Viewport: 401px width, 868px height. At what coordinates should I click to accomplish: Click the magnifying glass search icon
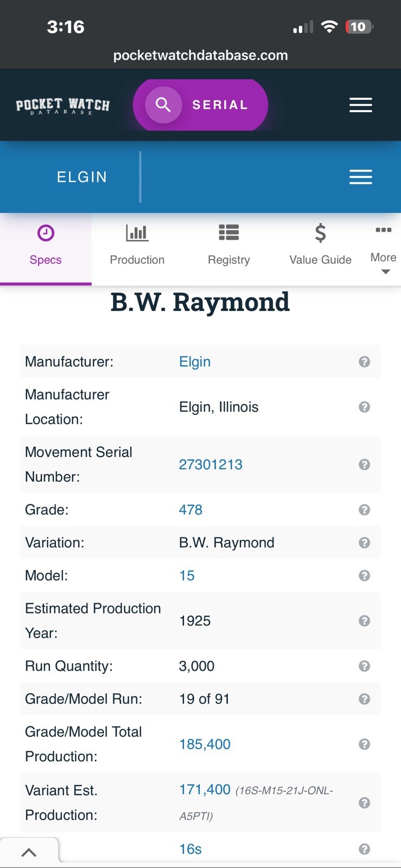[163, 105]
